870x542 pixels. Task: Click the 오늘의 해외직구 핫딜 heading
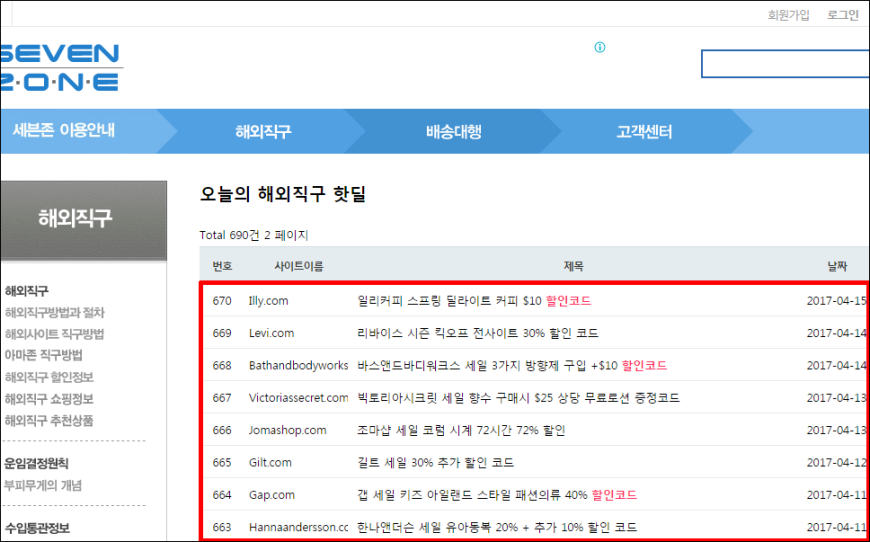[283, 194]
